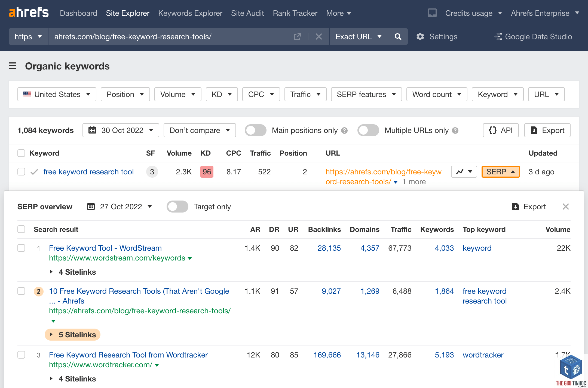Expand 4 Sitelinks under WordStream result
The height and width of the screenshot is (388, 588).
tap(73, 272)
